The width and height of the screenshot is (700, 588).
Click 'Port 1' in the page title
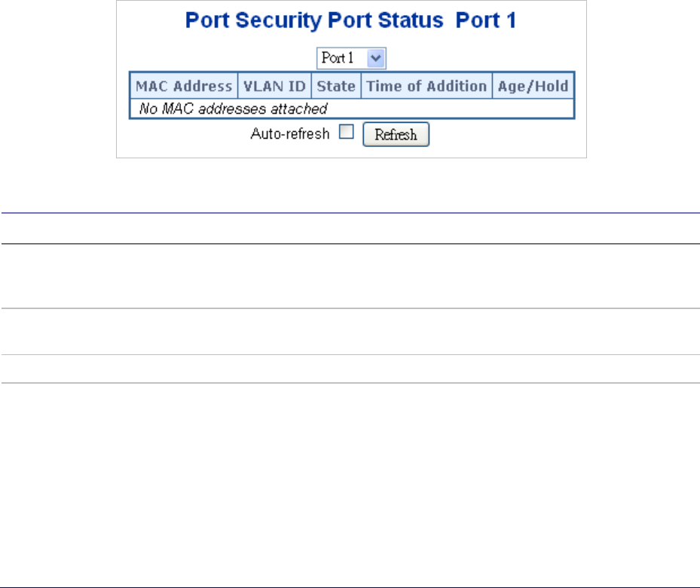tap(486, 21)
